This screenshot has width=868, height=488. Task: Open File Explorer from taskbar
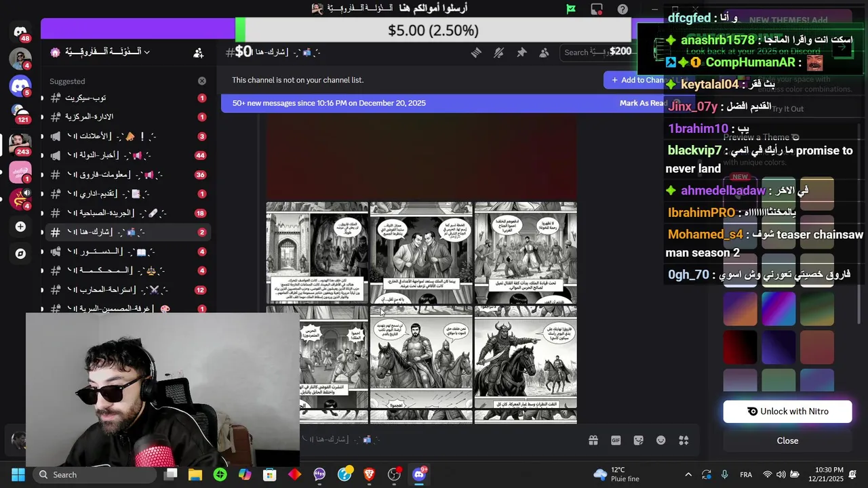pos(195,474)
